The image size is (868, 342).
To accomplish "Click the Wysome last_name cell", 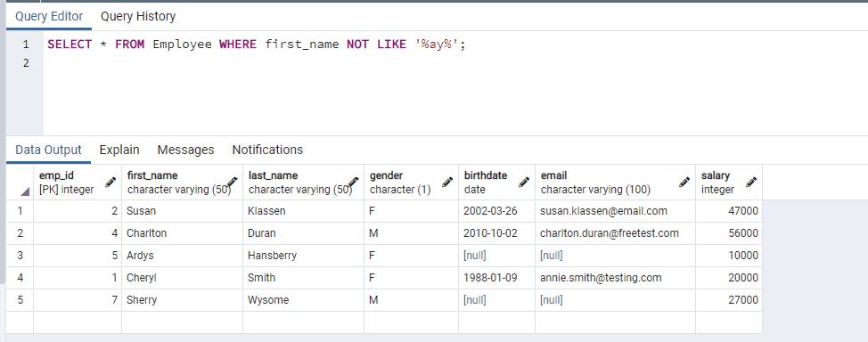I will pos(303,300).
